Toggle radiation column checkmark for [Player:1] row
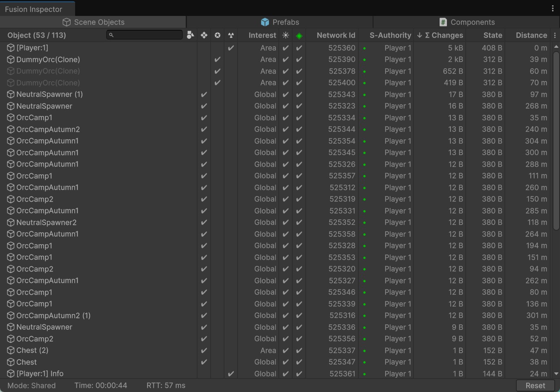Image resolution: width=560 pixels, height=392 pixels. pos(231,48)
